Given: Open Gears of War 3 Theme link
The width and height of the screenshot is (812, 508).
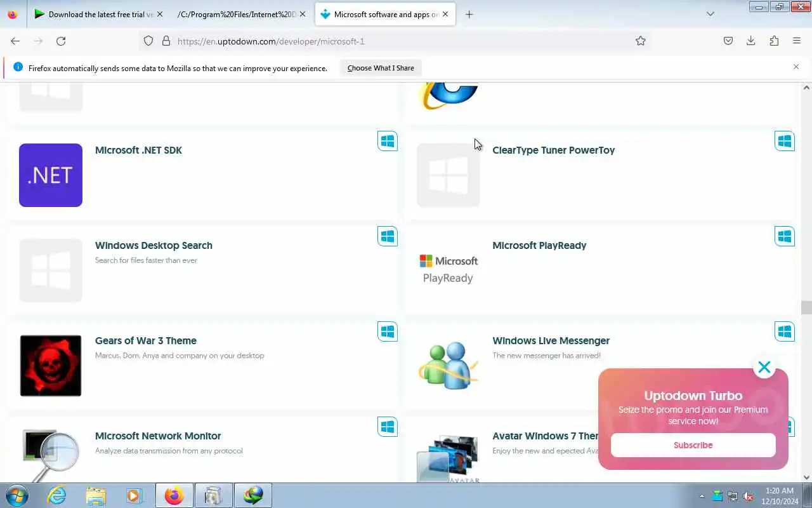Looking at the screenshot, I should (146, 341).
